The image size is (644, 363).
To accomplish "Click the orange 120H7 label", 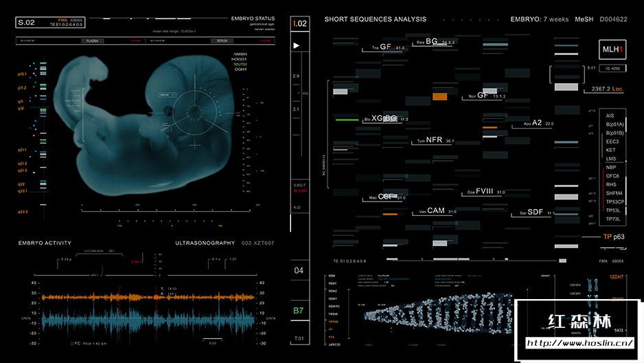I will [617, 277].
